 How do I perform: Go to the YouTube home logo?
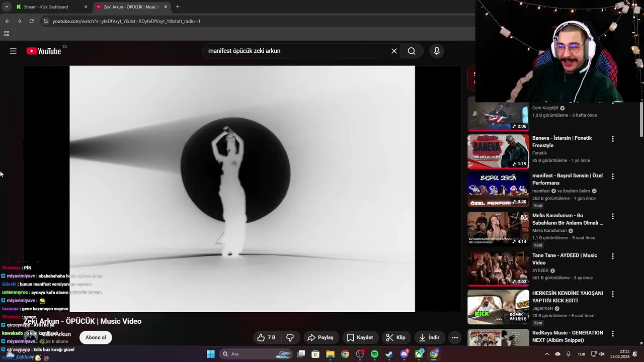44,51
